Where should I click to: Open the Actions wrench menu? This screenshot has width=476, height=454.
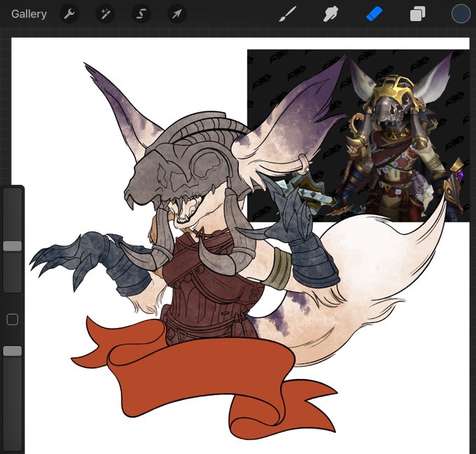pos(69,14)
